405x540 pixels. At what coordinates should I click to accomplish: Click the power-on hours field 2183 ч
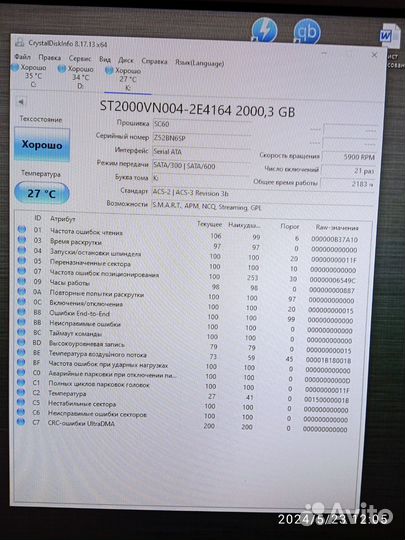(x=348, y=184)
